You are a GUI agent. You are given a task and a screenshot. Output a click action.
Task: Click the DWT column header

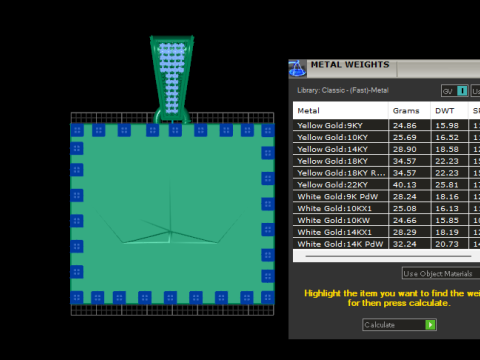[449, 111]
